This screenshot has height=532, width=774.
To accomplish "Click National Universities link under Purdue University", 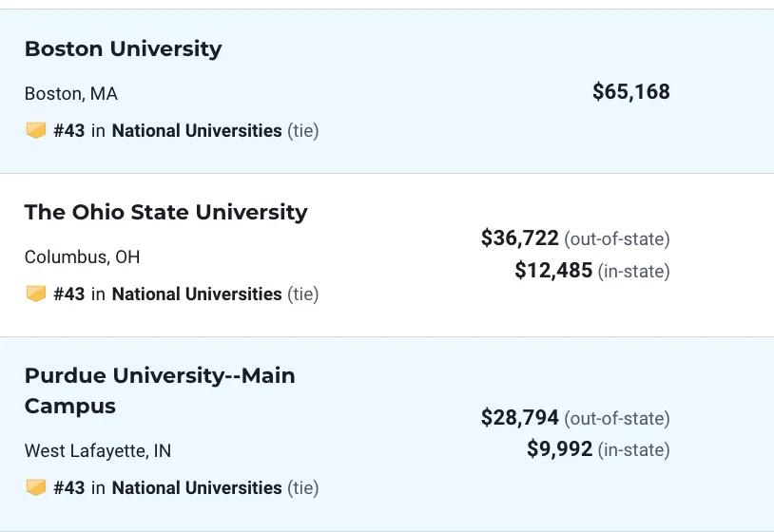I will pyautogui.click(x=197, y=488).
